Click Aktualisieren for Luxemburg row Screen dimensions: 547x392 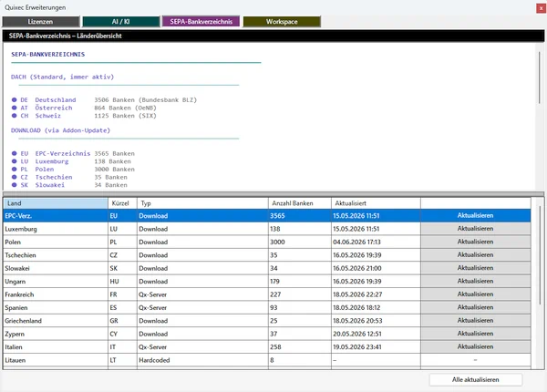pyautogui.click(x=476, y=229)
